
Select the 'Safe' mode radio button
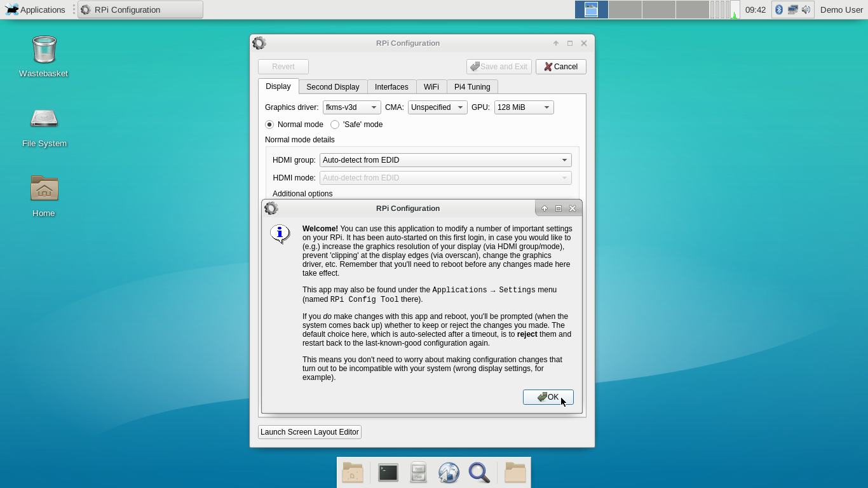tap(335, 125)
